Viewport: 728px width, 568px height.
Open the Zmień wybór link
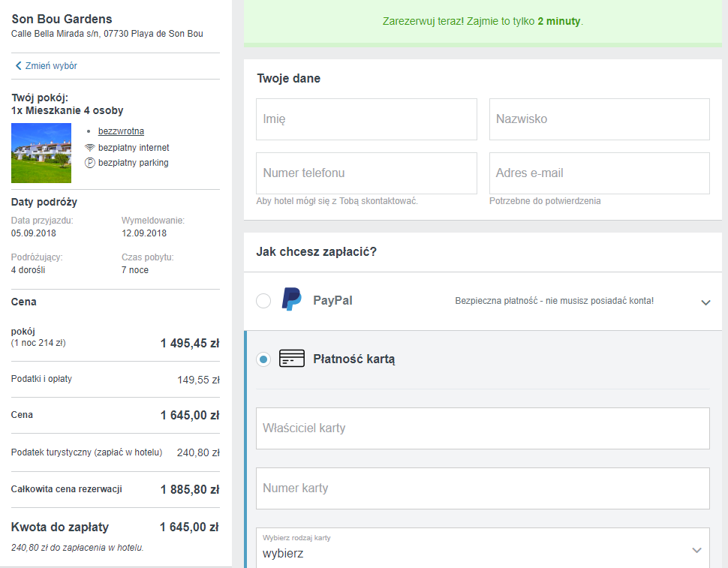pos(51,66)
